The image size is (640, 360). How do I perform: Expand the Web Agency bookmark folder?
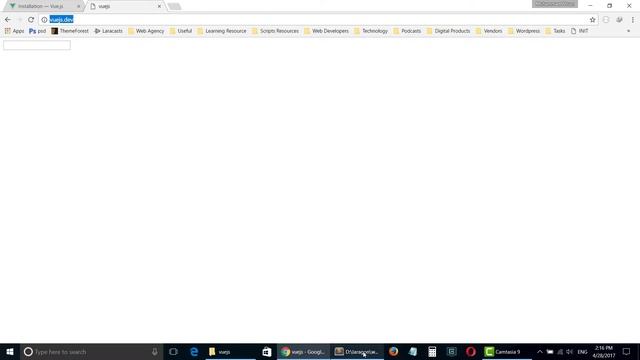(146, 31)
